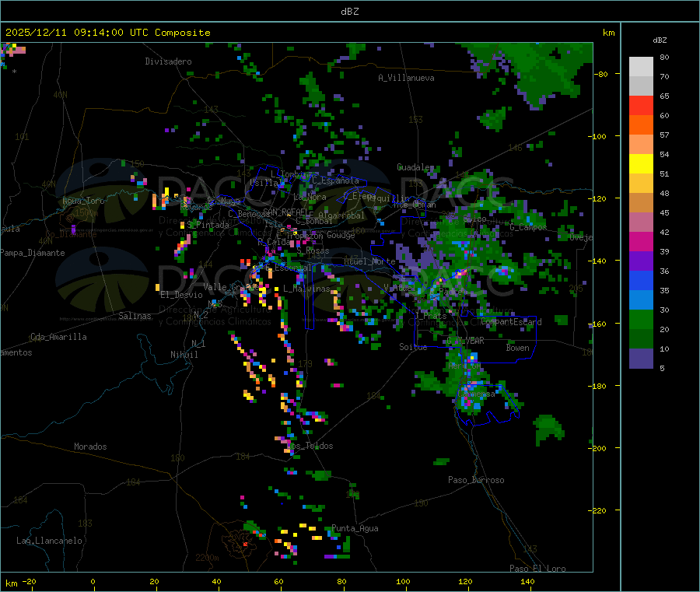Select the Atuel_Norte label
This screenshot has width=700, height=592.
(369, 261)
